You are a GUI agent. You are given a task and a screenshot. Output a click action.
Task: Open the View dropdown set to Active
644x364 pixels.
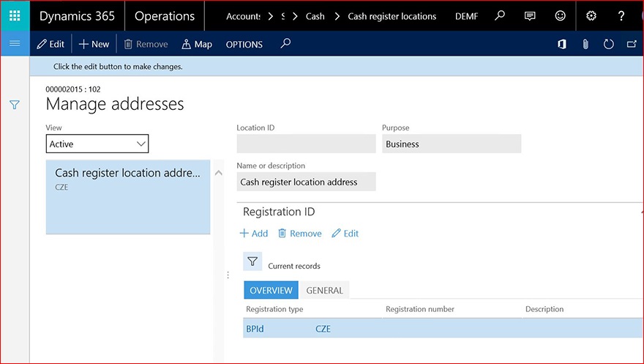click(97, 144)
